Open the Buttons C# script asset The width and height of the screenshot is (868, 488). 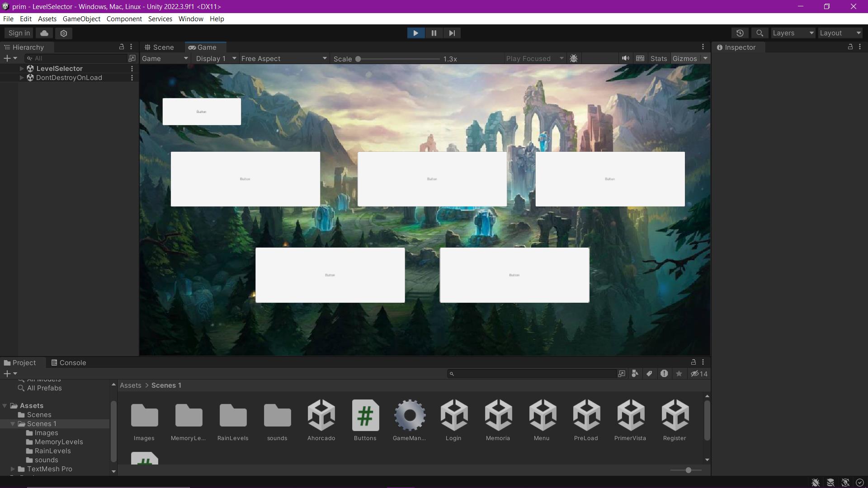pyautogui.click(x=365, y=416)
